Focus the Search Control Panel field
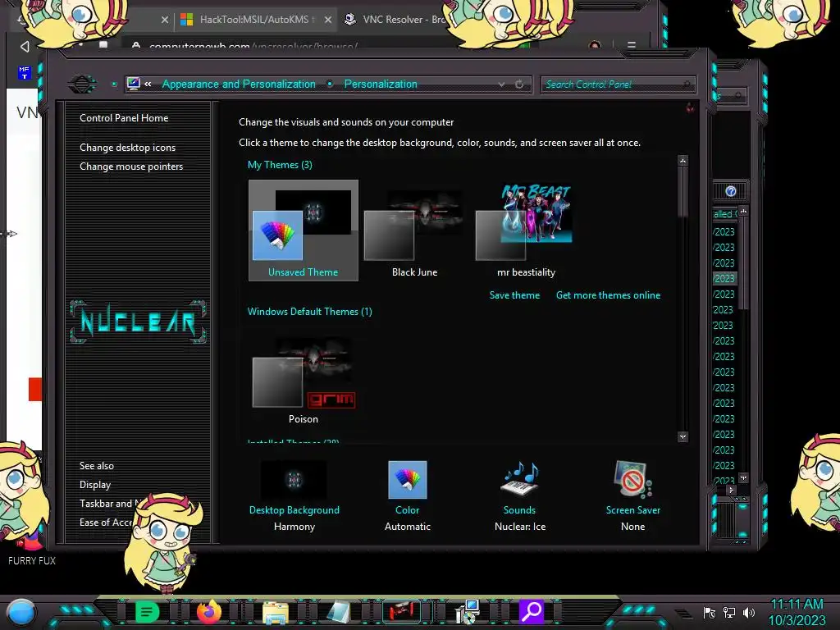Image resolution: width=840 pixels, height=630 pixels. [619, 84]
